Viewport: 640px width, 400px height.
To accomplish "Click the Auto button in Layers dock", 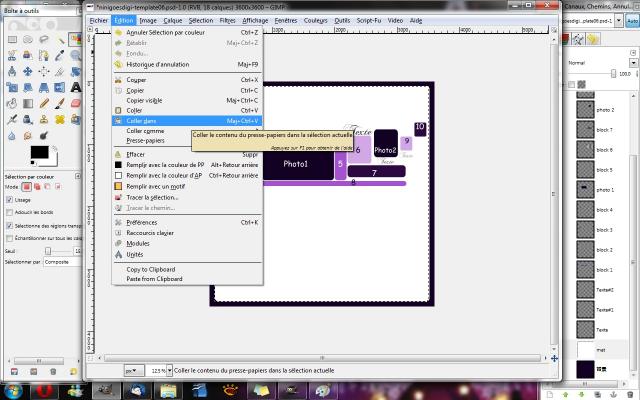I will (633, 21).
